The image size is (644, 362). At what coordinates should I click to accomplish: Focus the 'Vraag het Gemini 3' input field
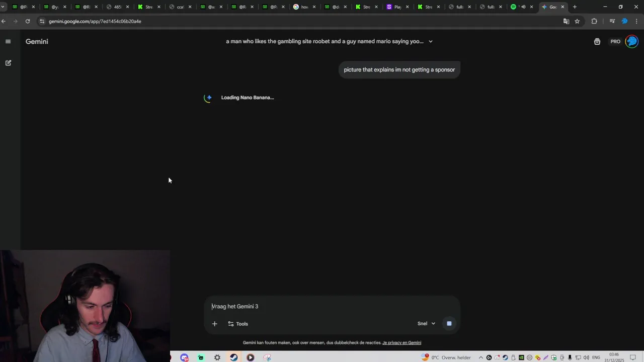click(x=332, y=306)
